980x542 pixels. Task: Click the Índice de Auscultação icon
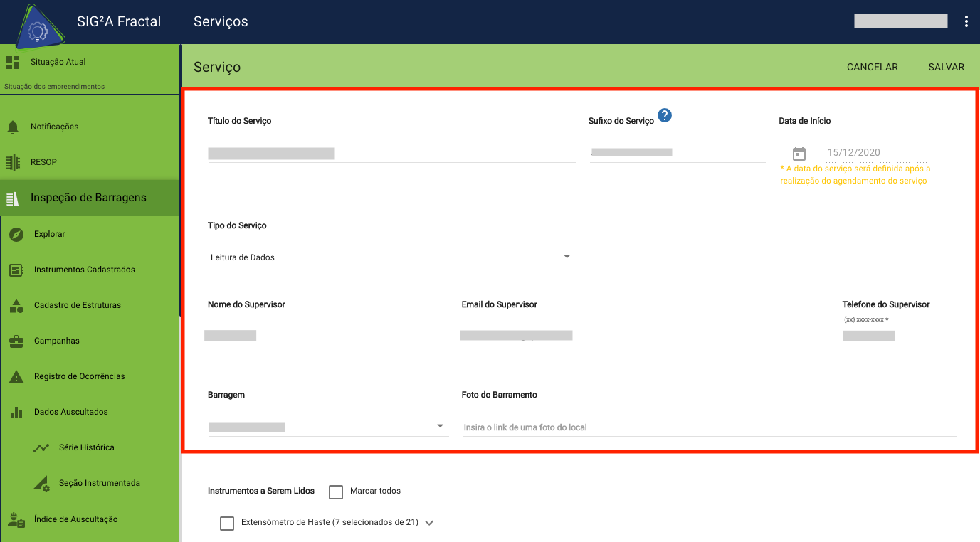[16, 519]
